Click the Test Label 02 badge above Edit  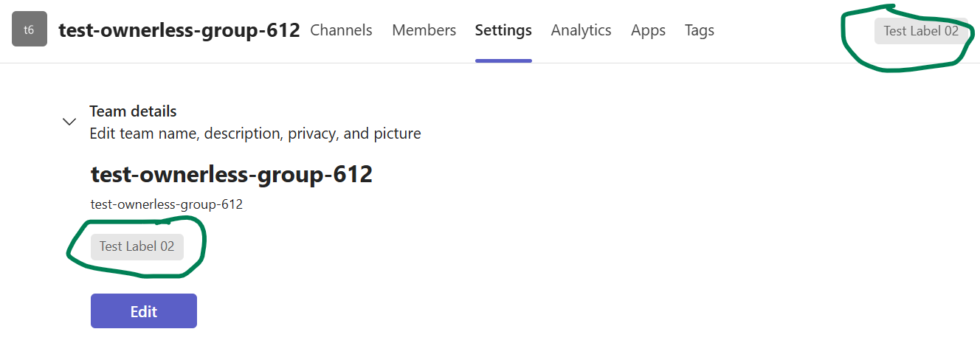[x=137, y=246]
